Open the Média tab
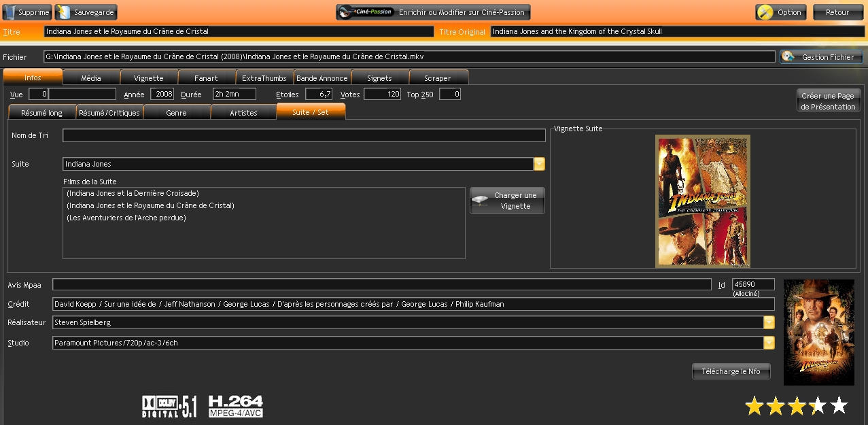 pos(91,78)
